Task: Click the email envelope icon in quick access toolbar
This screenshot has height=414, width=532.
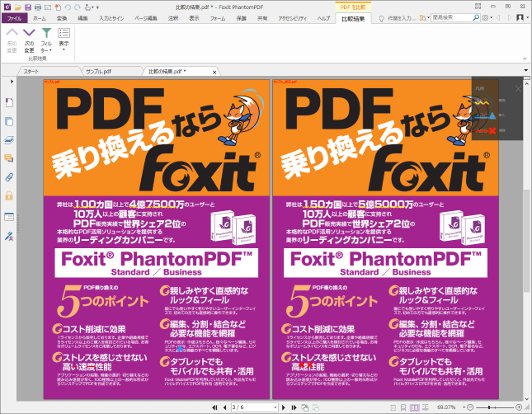Action: pyautogui.click(x=48, y=7)
